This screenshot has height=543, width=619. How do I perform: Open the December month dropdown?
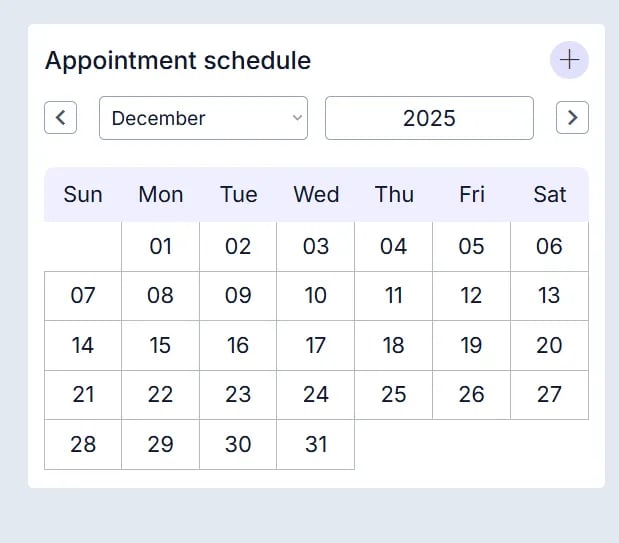pos(203,118)
